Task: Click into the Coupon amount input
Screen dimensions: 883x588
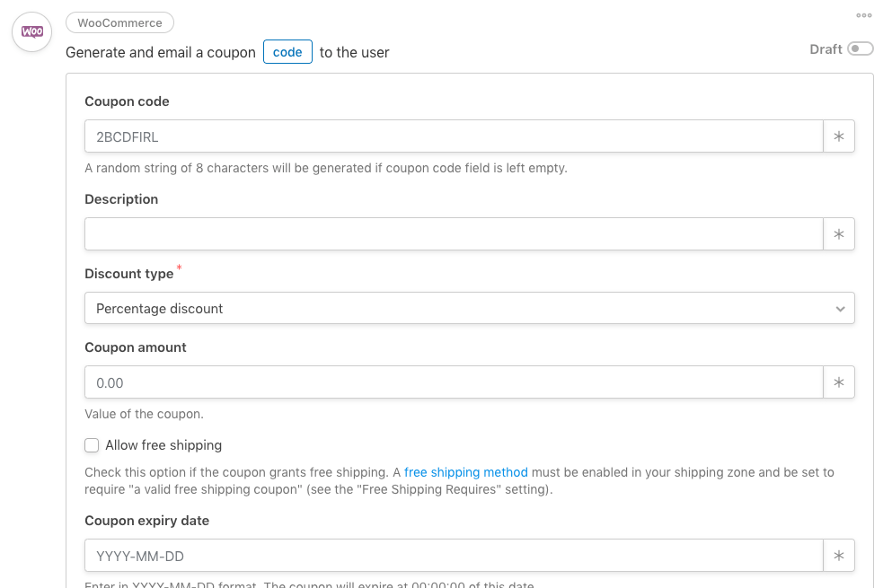Action: pos(454,382)
